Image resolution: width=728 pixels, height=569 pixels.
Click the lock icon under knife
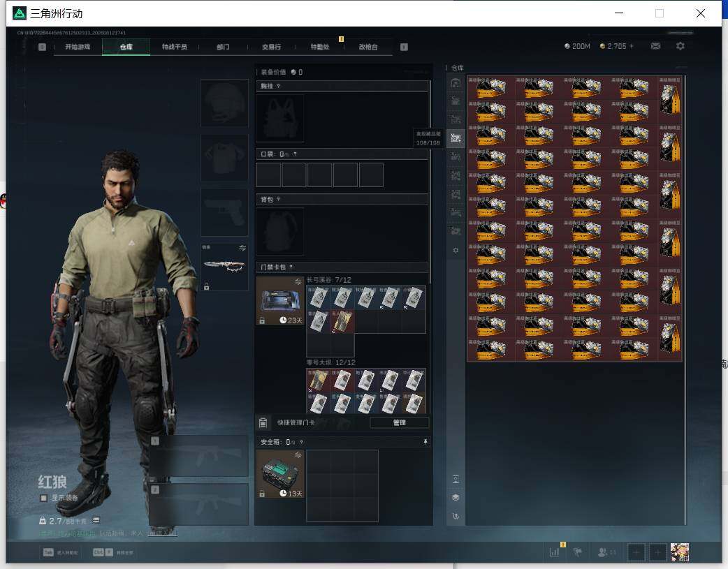(207, 286)
